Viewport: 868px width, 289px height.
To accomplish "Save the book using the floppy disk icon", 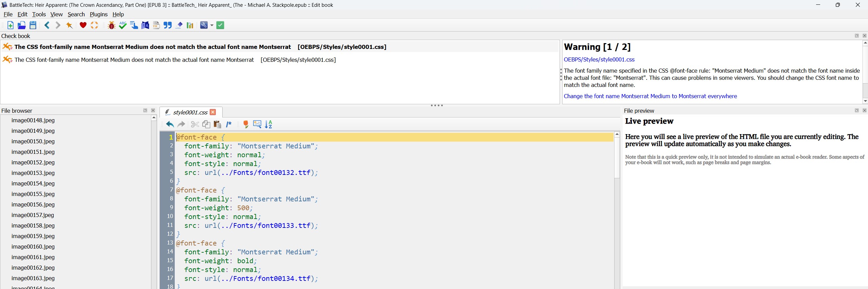I will click(33, 25).
